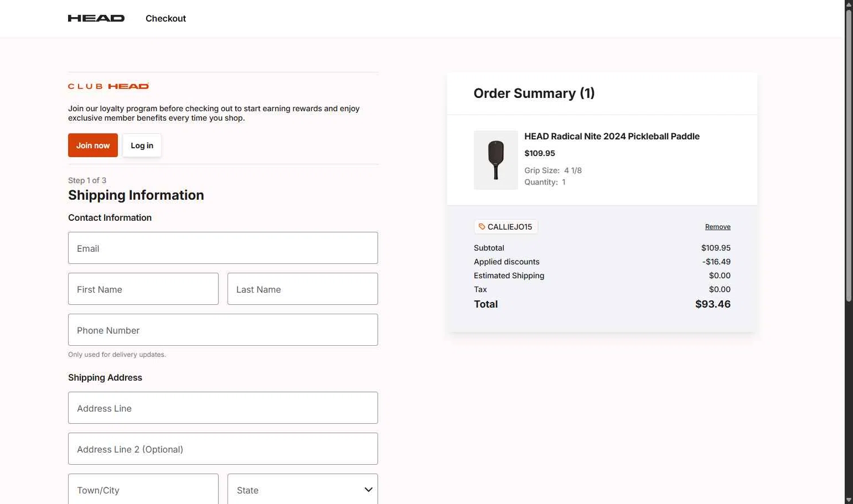Select the Last Name field
The image size is (853, 504).
(x=303, y=289)
